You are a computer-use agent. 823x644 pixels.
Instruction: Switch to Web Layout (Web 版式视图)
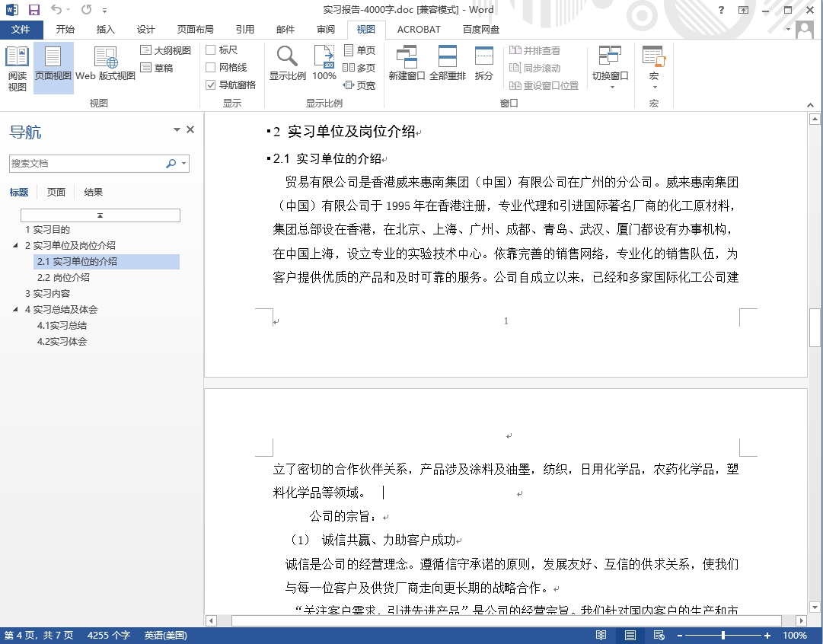click(x=105, y=68)
